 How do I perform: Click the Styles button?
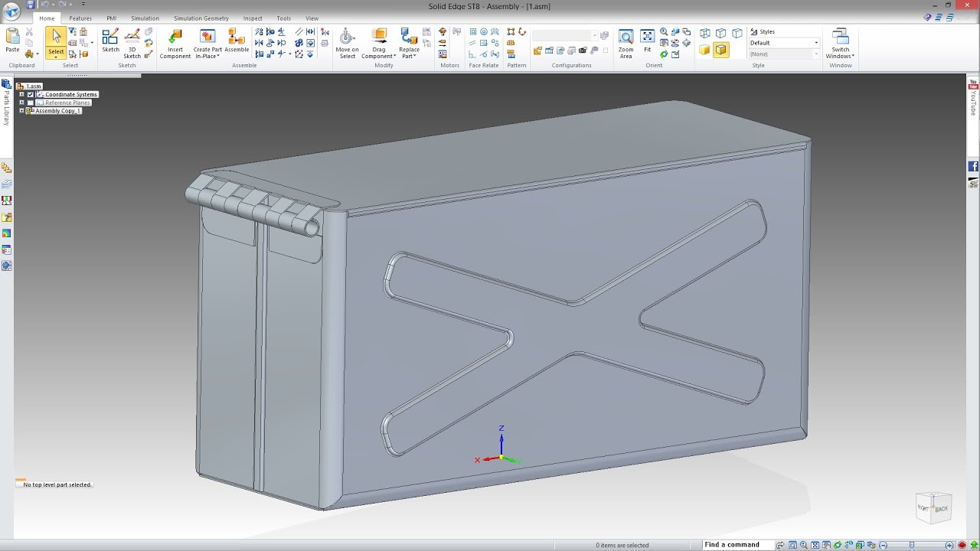[763, 32]
